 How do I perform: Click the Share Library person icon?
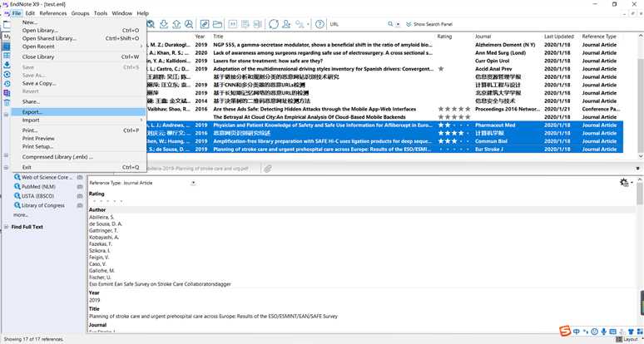pyautogui.click(x=286, y=24)
